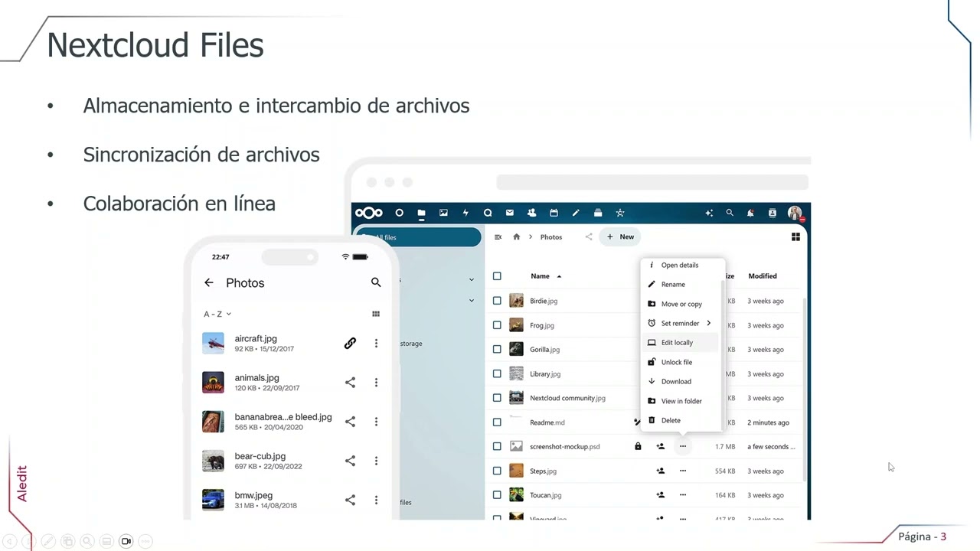Check the select-all checkbox beside Name header
Image resolution: width=980 pixels, height=551 pixels.
[497, 276]
